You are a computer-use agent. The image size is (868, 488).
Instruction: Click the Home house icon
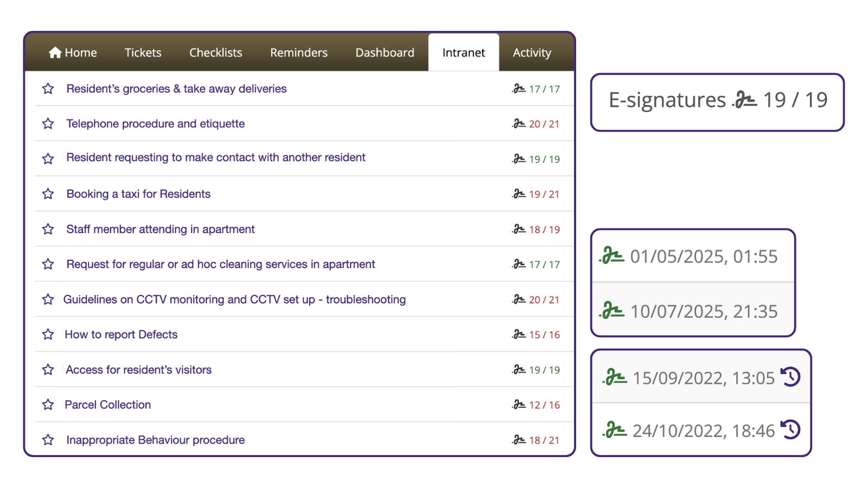coord(55,53)
